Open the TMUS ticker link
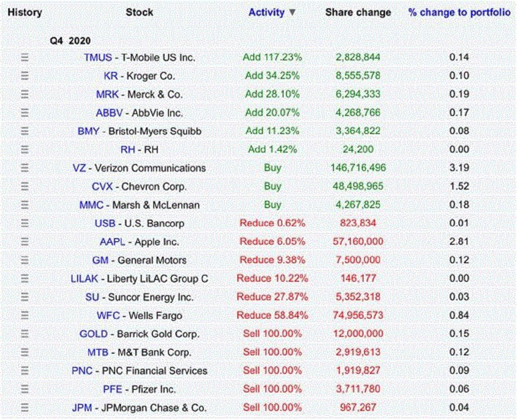Viewport: 517px width, 420px height. pos(98,57)
